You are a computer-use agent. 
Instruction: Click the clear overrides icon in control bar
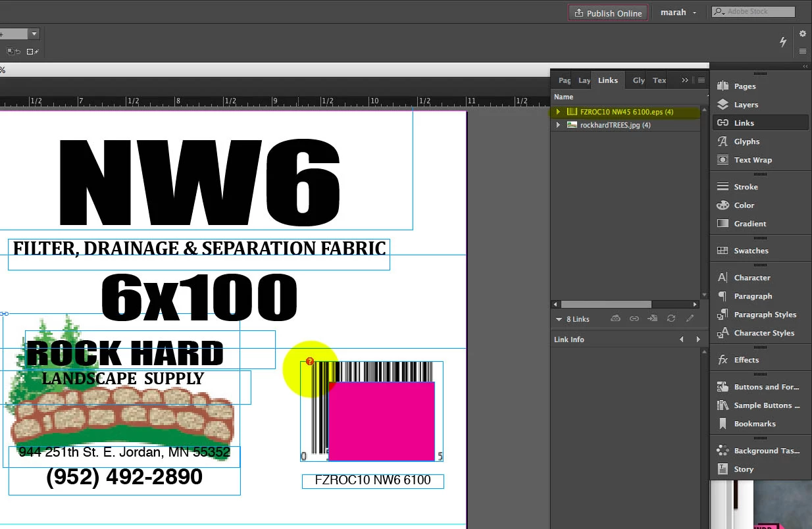pos(13,51)
